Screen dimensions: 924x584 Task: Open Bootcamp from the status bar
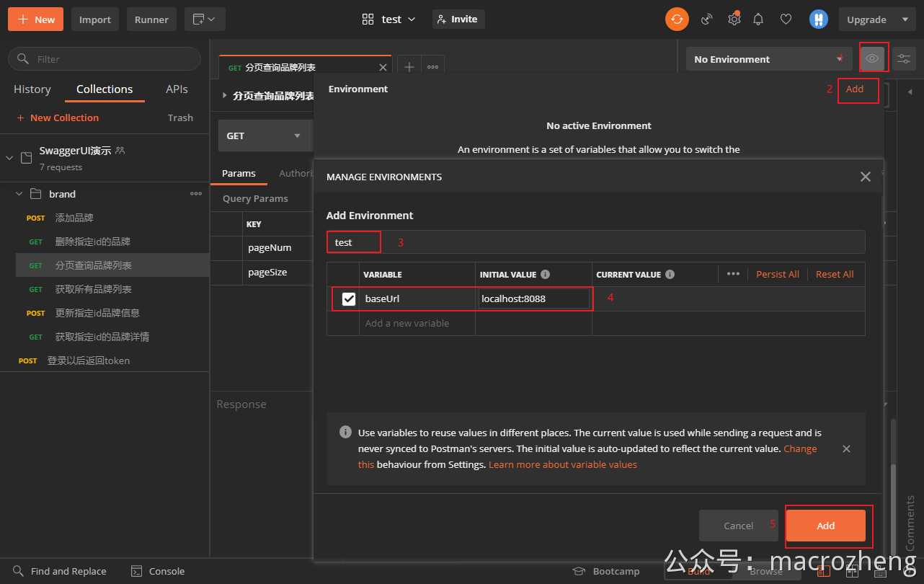[606, 571]
